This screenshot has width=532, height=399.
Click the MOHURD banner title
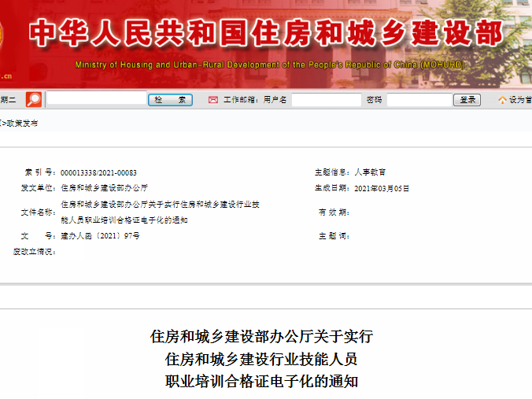[266, 33]
